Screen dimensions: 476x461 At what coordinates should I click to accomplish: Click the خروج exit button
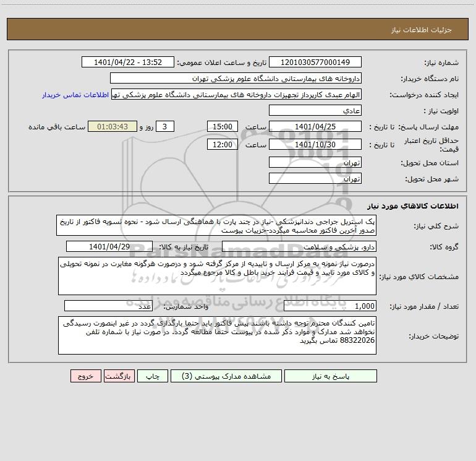[85, 376]
